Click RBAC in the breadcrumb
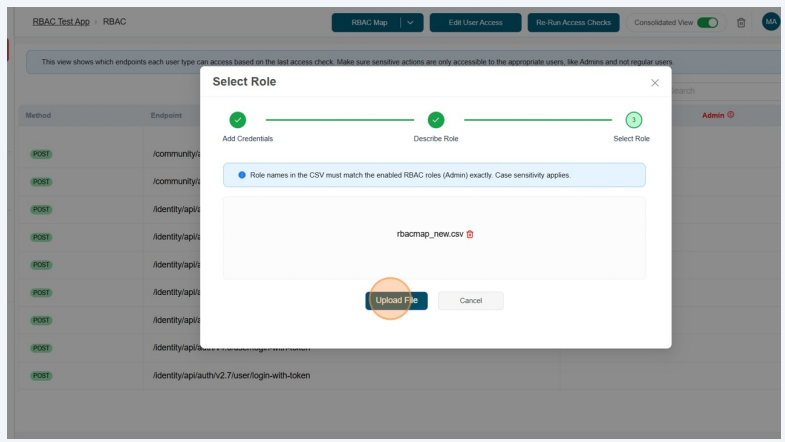This screenshot has width=785, height=442. click(x=114, y=22)
